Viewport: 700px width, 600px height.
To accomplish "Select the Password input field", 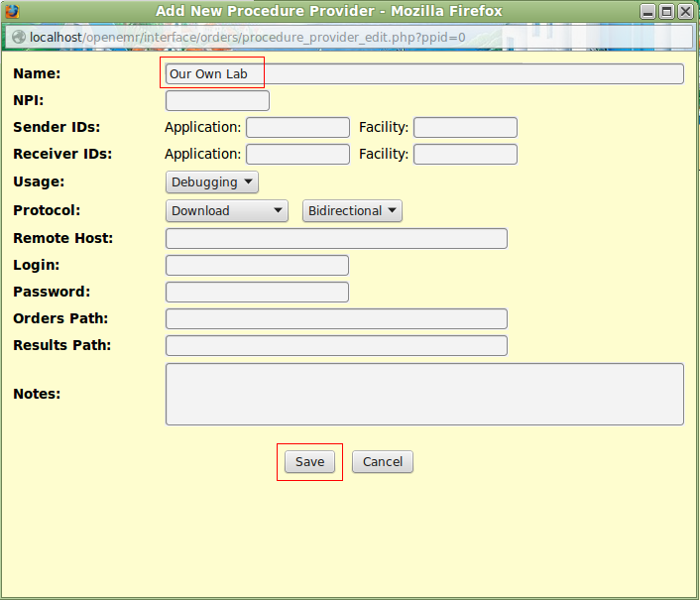I will tap(257, 293).
